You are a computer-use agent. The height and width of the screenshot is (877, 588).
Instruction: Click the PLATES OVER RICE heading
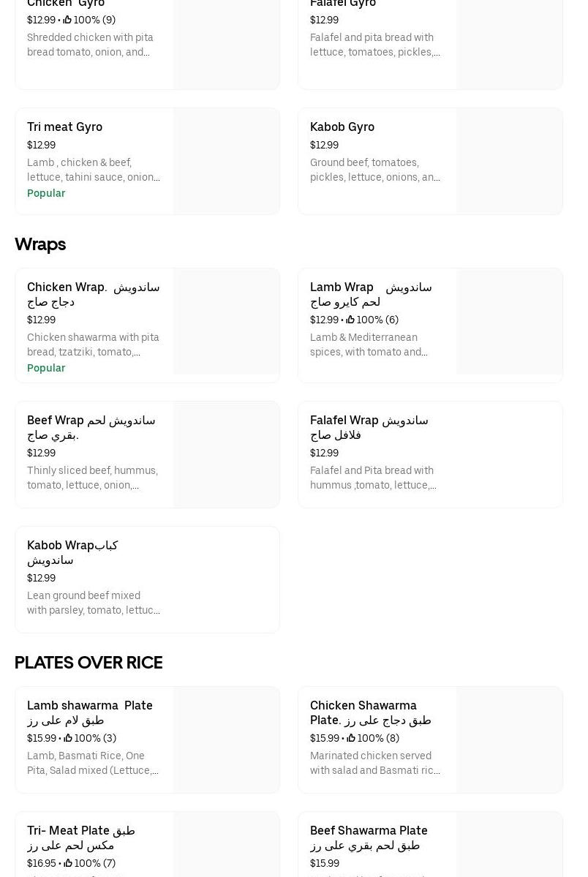pyautogui.click(x=88, y=663)
